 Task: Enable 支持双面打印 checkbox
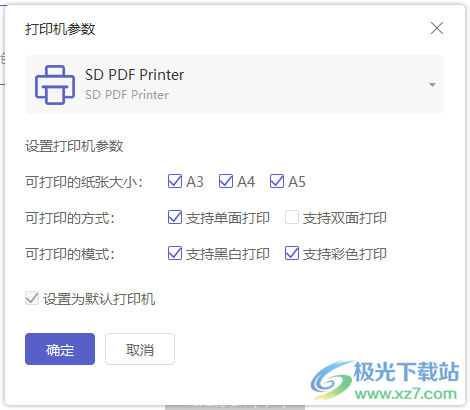[x=292, y=217]
